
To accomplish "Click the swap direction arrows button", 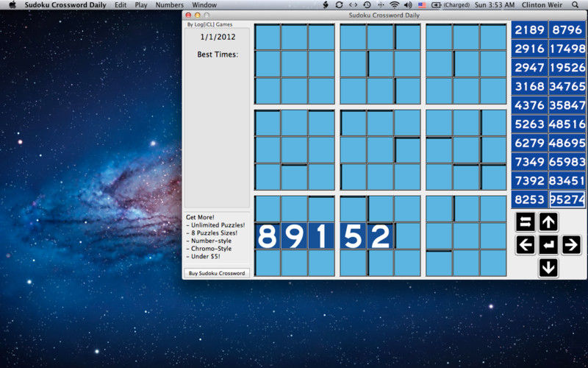I will click(526, 222).
